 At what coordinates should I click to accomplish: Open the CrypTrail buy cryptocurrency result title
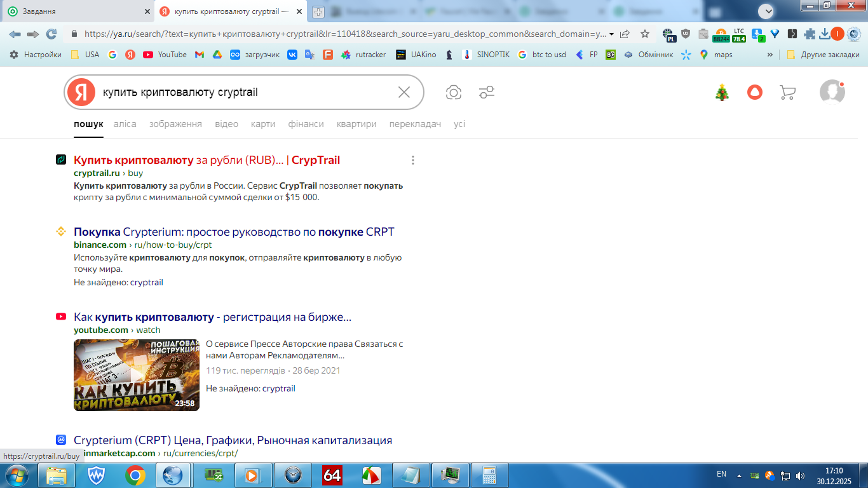pyautogui.click(x=207, y=160)
